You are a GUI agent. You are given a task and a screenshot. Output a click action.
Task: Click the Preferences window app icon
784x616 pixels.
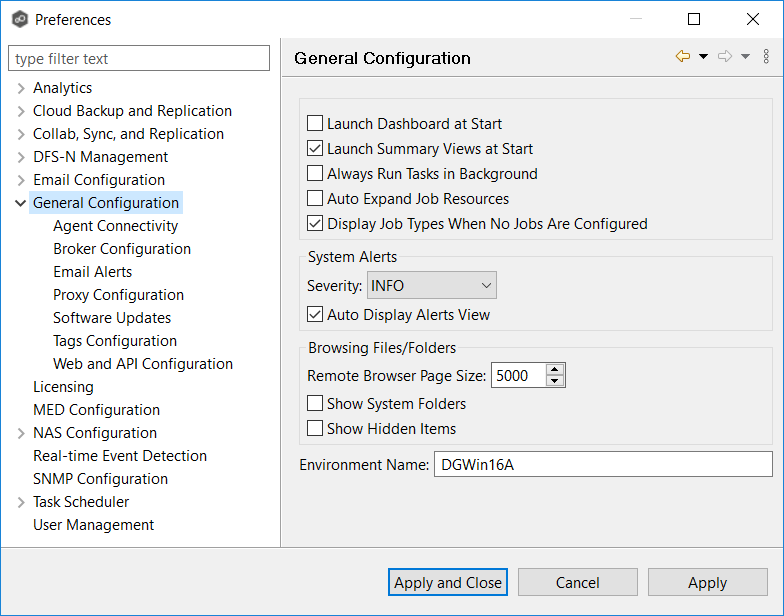click(x=19, y=19)
